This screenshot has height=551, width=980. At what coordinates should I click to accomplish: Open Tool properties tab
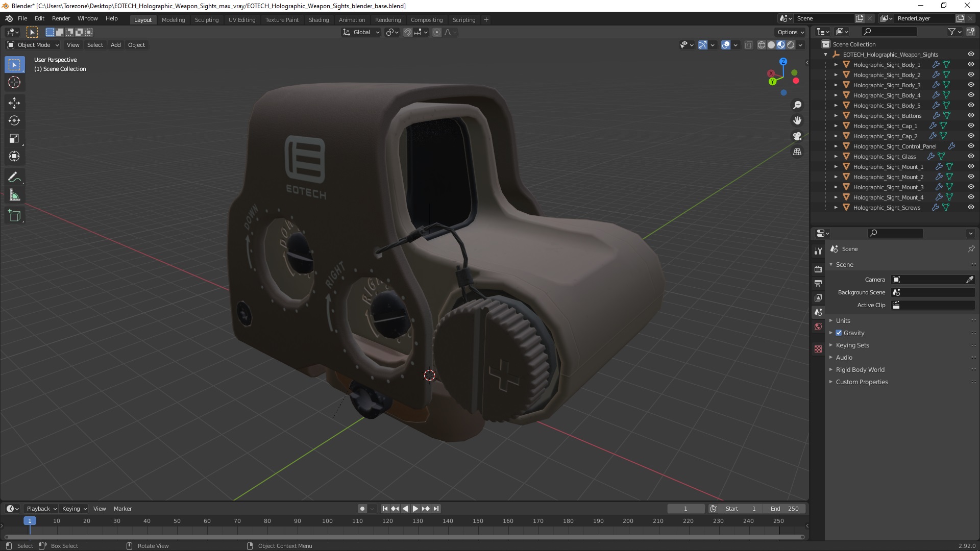coord(818,251)
